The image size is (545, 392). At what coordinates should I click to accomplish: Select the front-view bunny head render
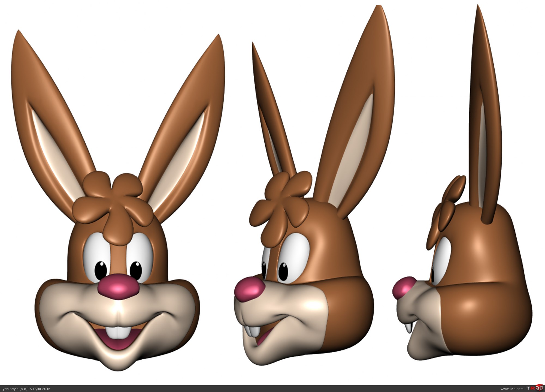point(118,200)
